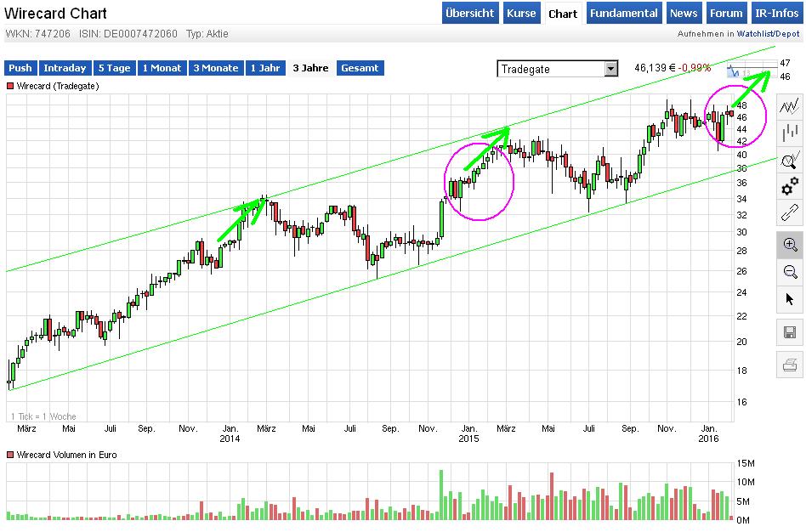
Task: Print the chart using the printer icon
Action: click(790, 364)
